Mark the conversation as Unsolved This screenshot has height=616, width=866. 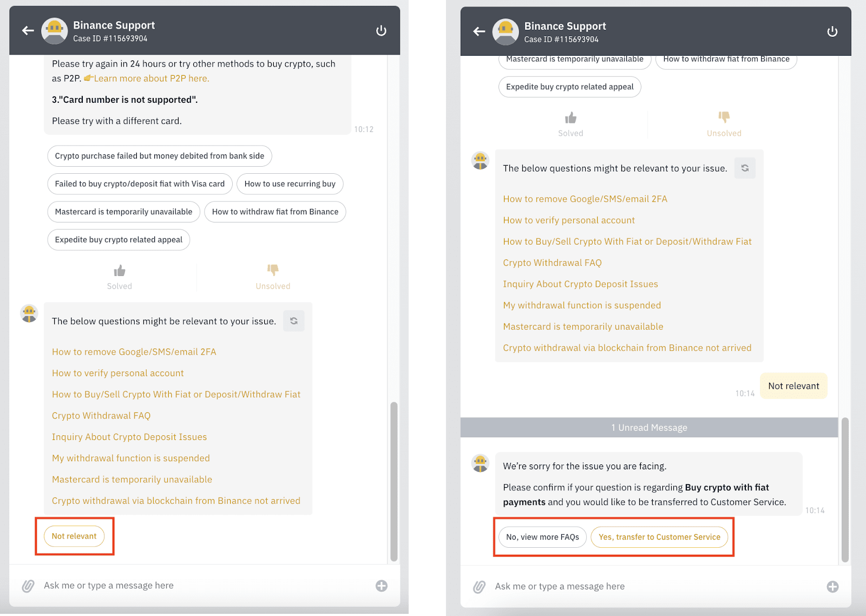[273, 277]
